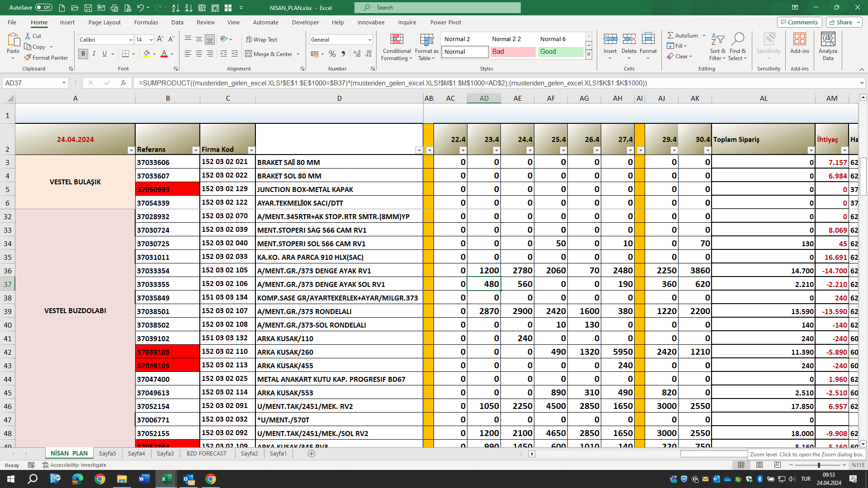868x488 pixels.
Task: Click the Save icon in the quick access toolbar
Action: 88,8
